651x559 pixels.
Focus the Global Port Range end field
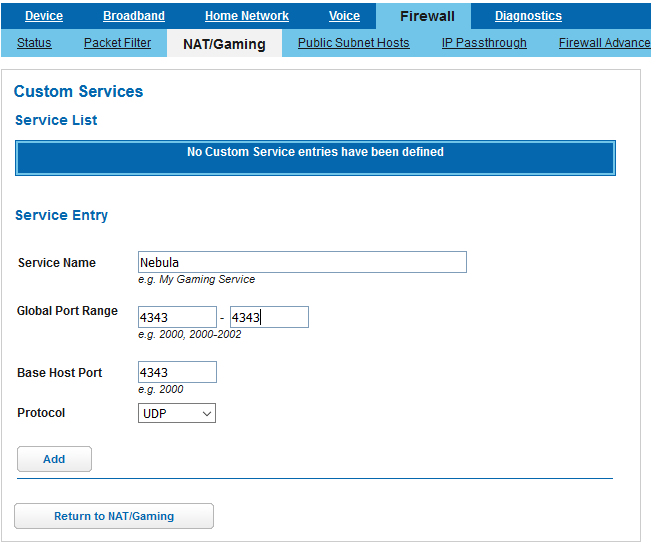pyautogui.click(x=269, y=317)
